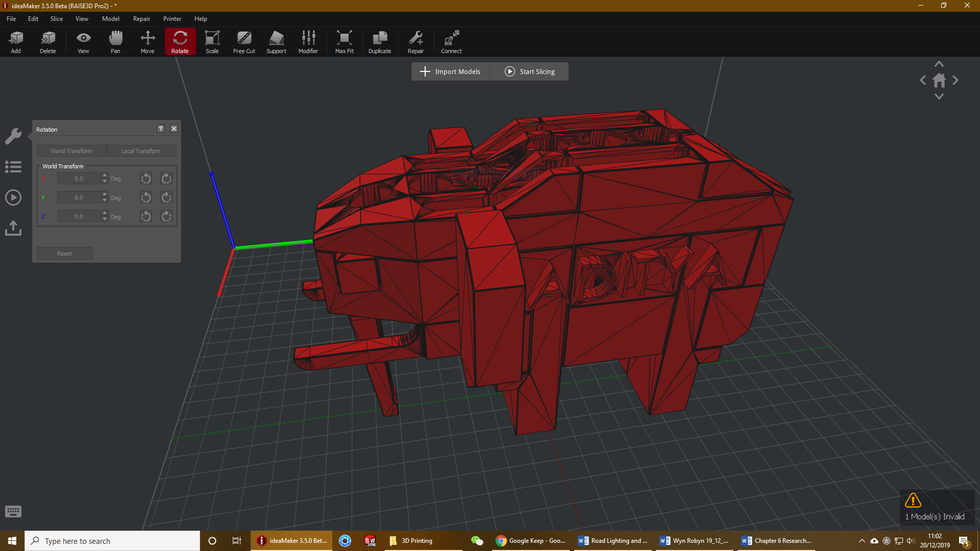Open the Repair tool in toolbar
The image size is (980, 551).
point(415,42)
